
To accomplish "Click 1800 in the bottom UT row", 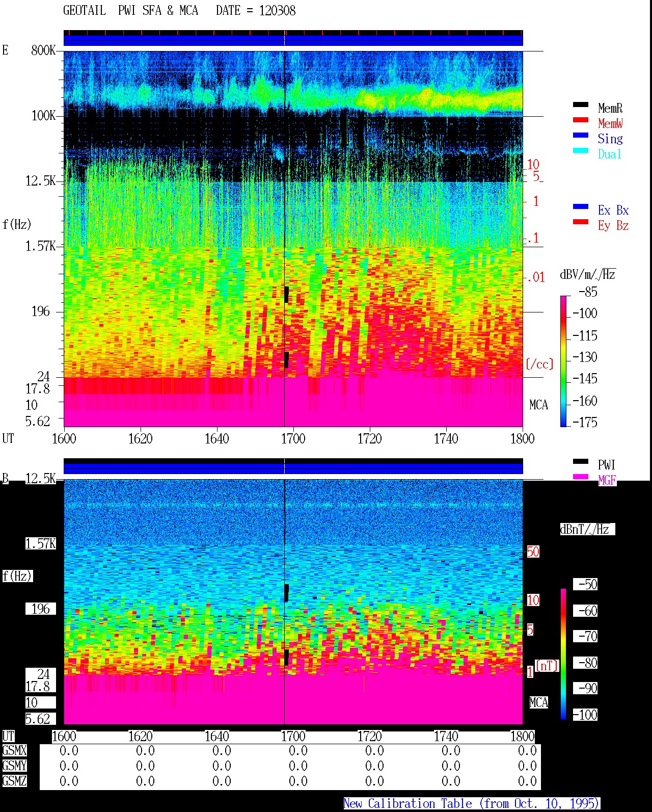I will point(522,736).
